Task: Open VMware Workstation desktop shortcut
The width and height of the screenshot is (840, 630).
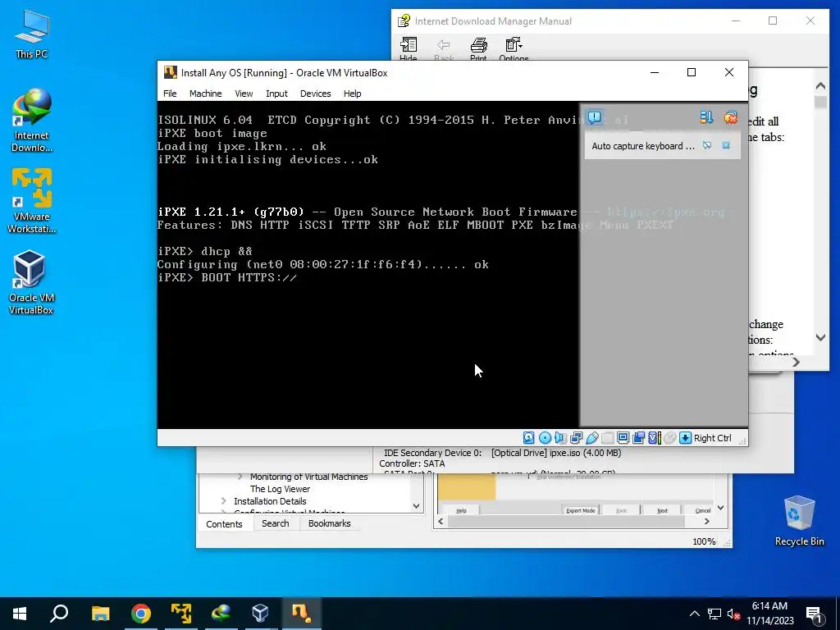Action: pos(32,201)
